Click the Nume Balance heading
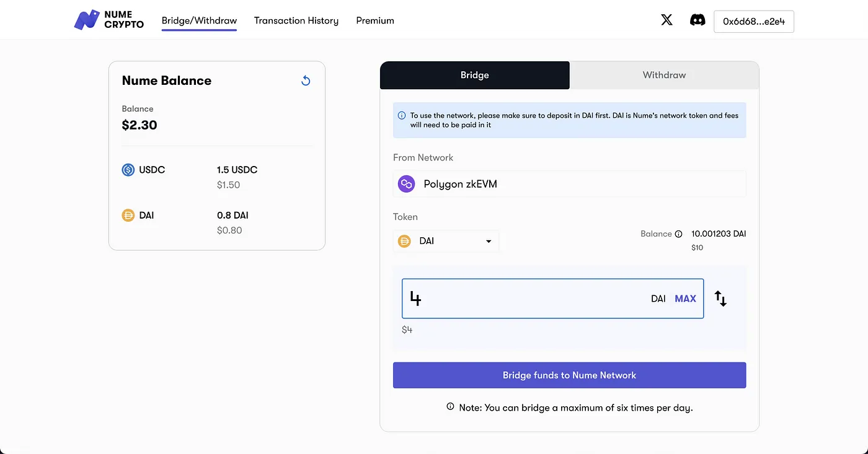This screenshot has height=454, width=868. 167,81
